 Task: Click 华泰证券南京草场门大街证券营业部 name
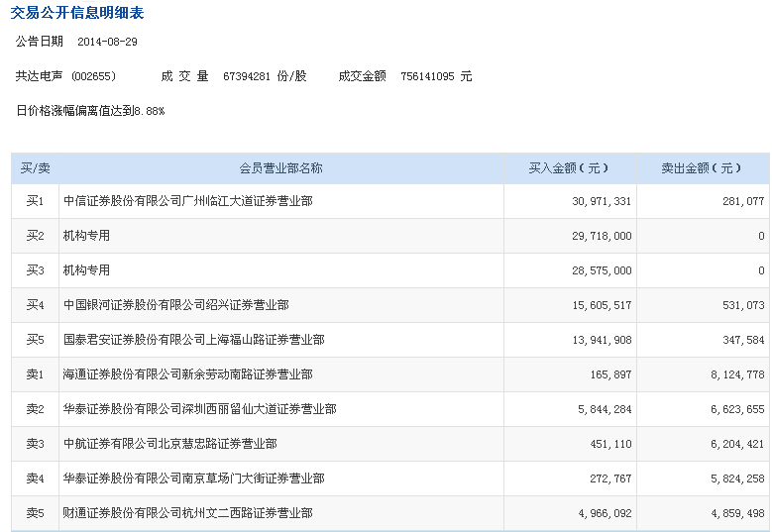(x=194, y=479)
